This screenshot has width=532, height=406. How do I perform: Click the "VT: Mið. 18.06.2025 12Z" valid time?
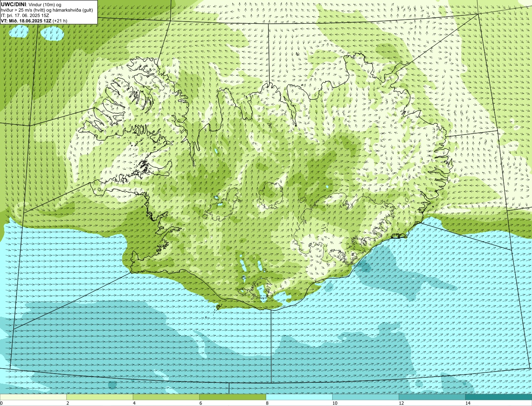pos(26,21)
